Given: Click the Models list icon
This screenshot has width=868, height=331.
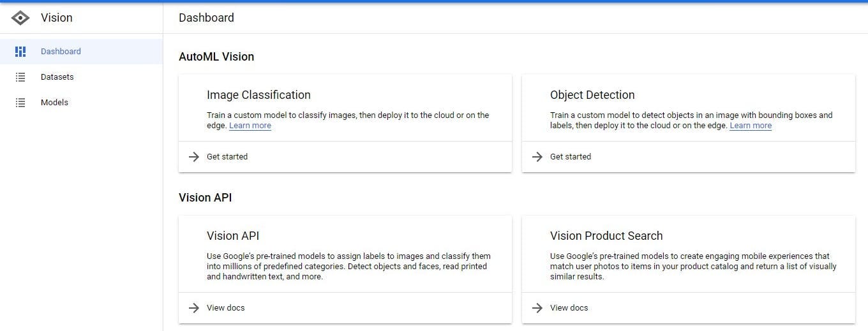Looking at the screenshot, I should pos(20,103).
